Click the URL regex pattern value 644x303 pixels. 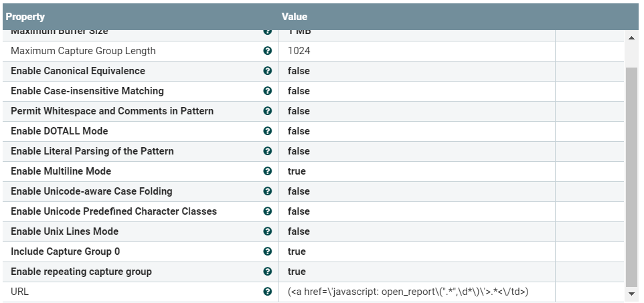(x=408, y=292)
